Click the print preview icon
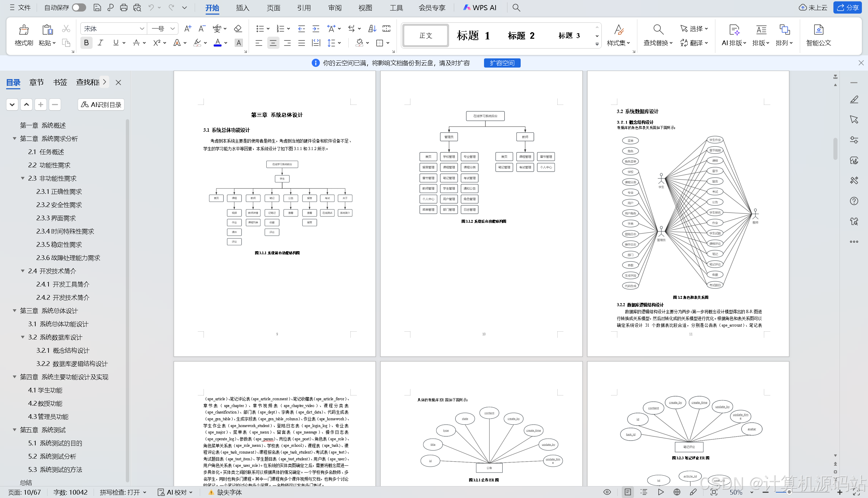868x498 pixels. click(137, 7)
